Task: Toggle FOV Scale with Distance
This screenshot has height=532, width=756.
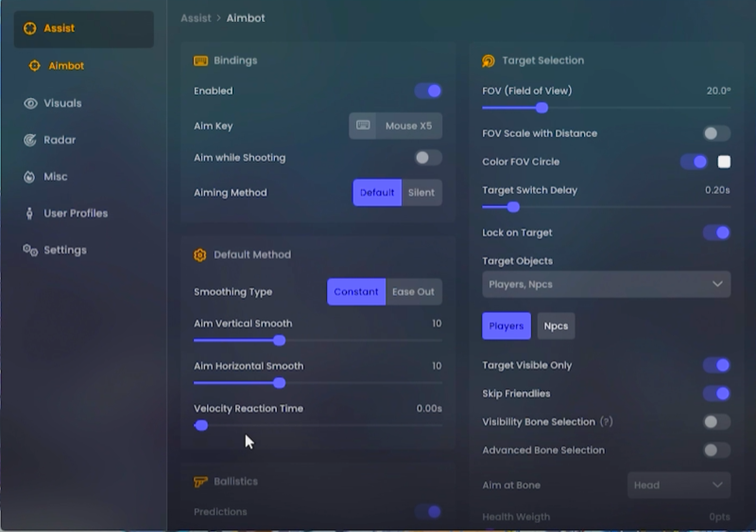Action: click(x=716, y=133)
